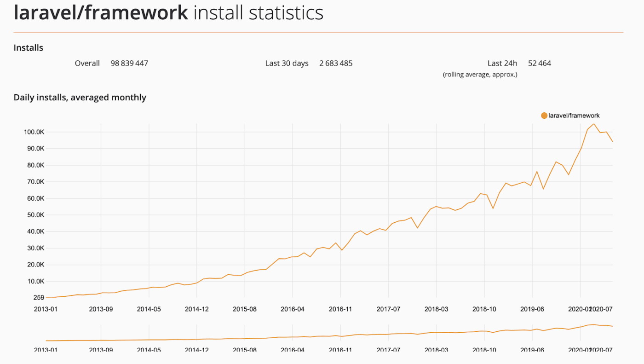Click the main chart 2014-05 axis label
The height and width of the screenshot is (364, 644).
(149, 309)
